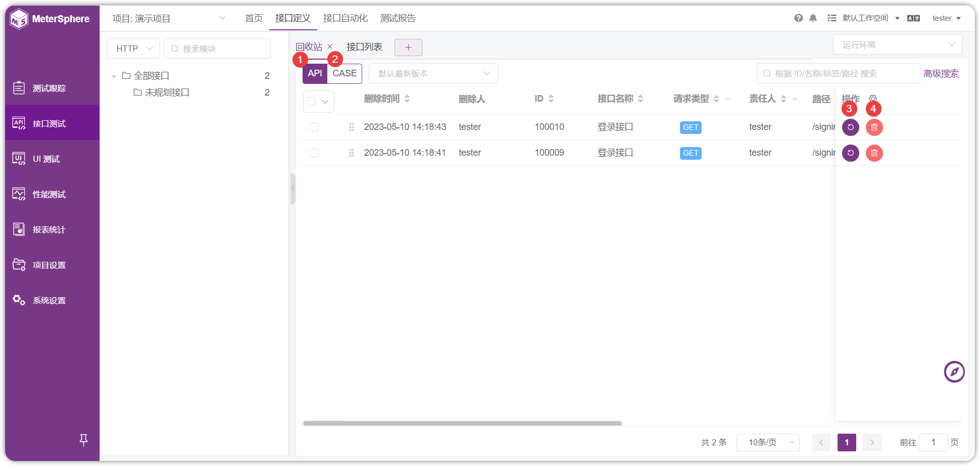This screenshot has width=980, height=466.
Task: Click the plus add-tab button
Action: click(408, 48)
